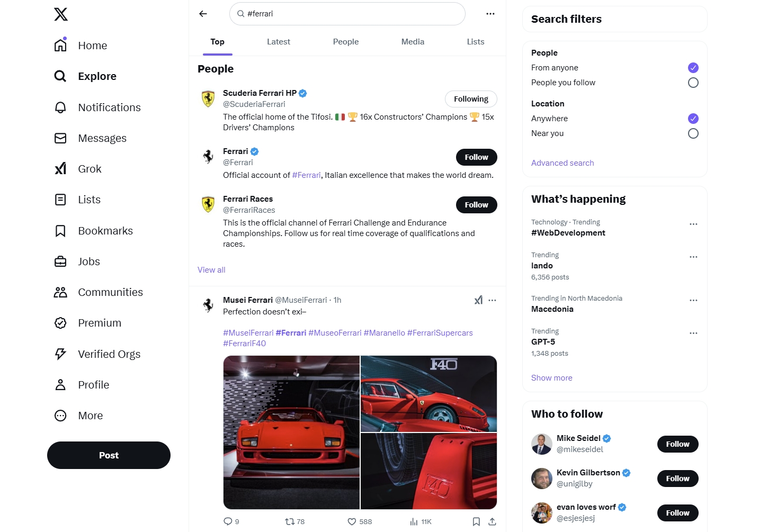Open Messages in the left sidebar

pos(102,138)
